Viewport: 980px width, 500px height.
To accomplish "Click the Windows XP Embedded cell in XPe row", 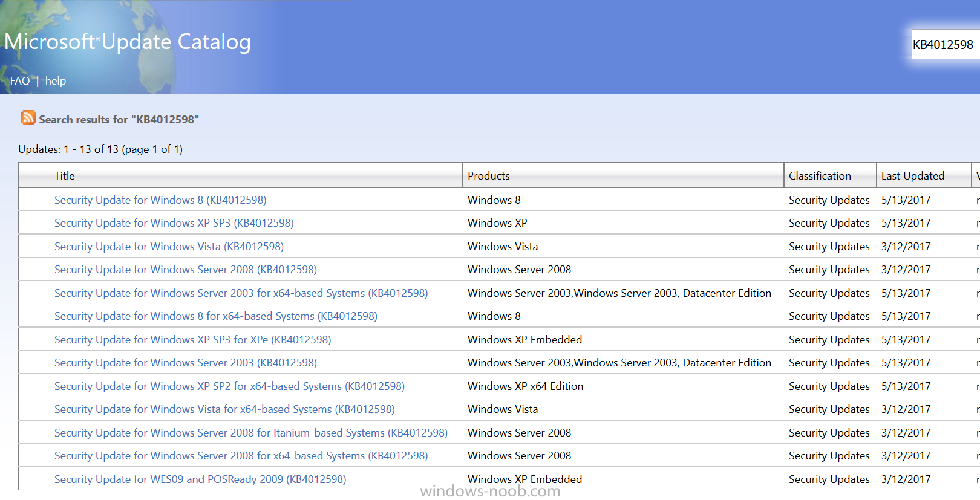I will click(x=524, y=340).
